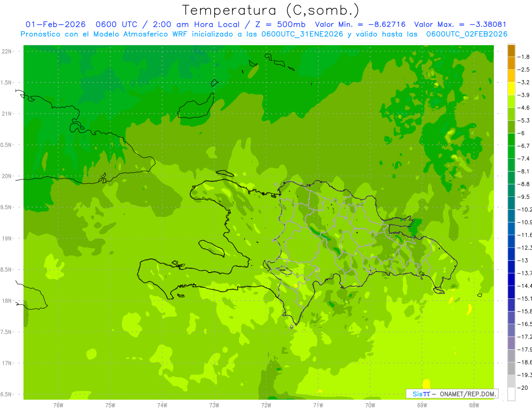The height and width of the screenshot is (411, 532).
Task: Click the 'Temperatura (C,somb.)' chart title
Action: click(x=270, y=10)
